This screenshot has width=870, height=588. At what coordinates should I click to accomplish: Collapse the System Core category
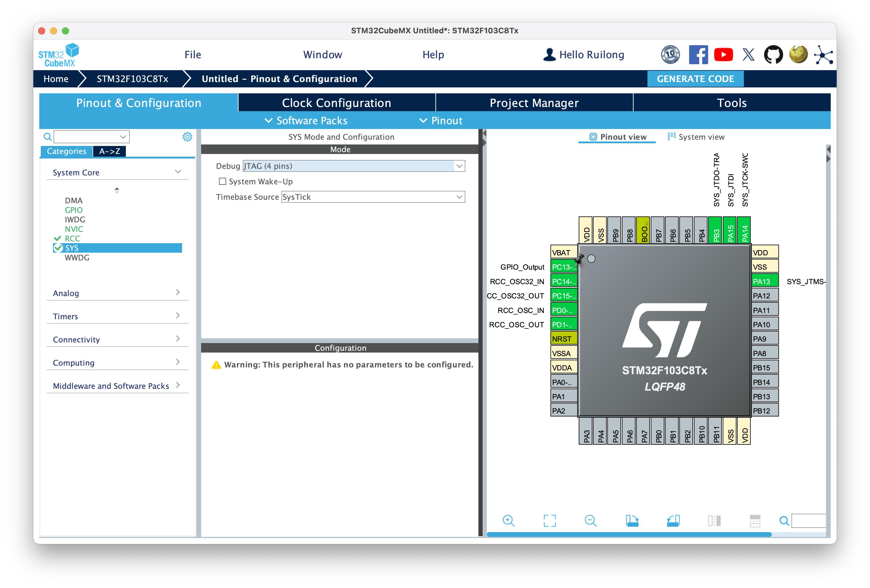click(177, 171)
